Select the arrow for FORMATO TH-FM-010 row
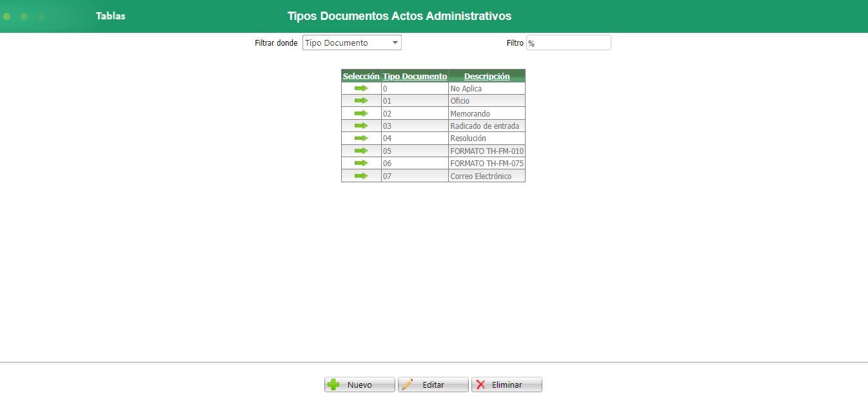The height and width of the screenshot is (409, 868). (361, 151)
